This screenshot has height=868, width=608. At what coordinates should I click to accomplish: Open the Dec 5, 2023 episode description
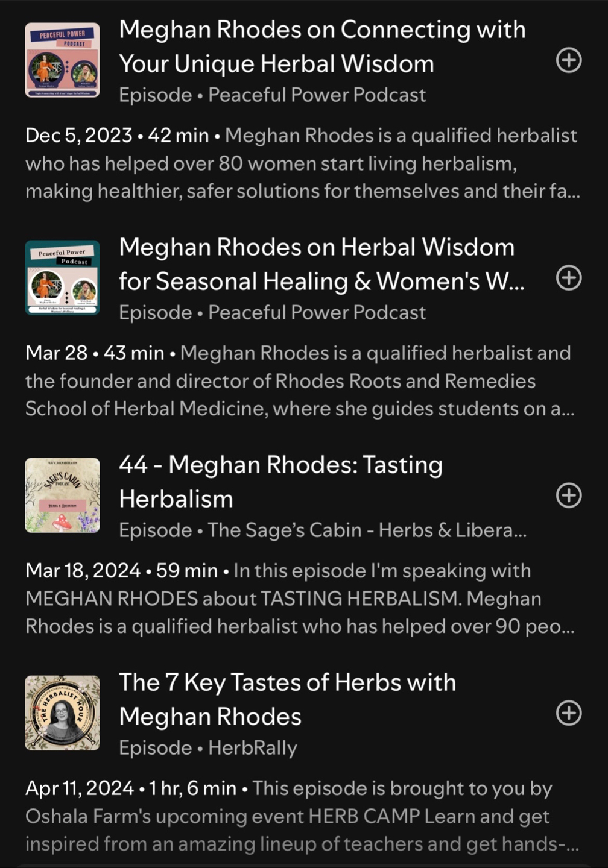302,163
